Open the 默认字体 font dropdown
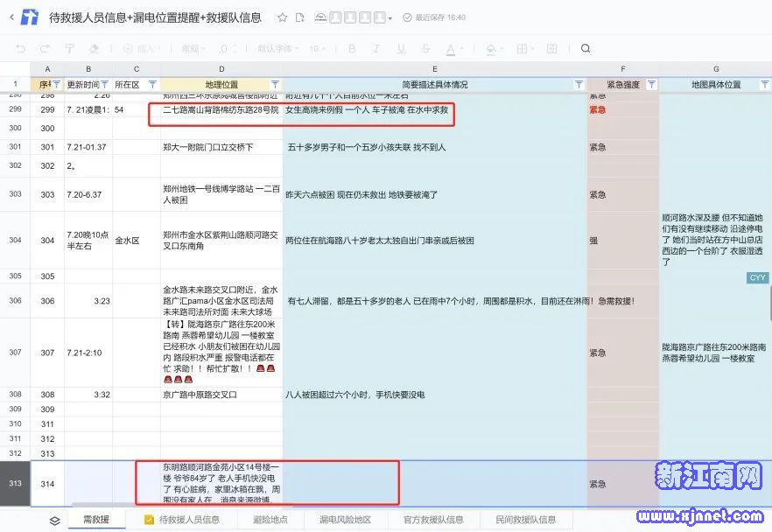This screenshot has width=772, height=532. (x=277, y=48)
